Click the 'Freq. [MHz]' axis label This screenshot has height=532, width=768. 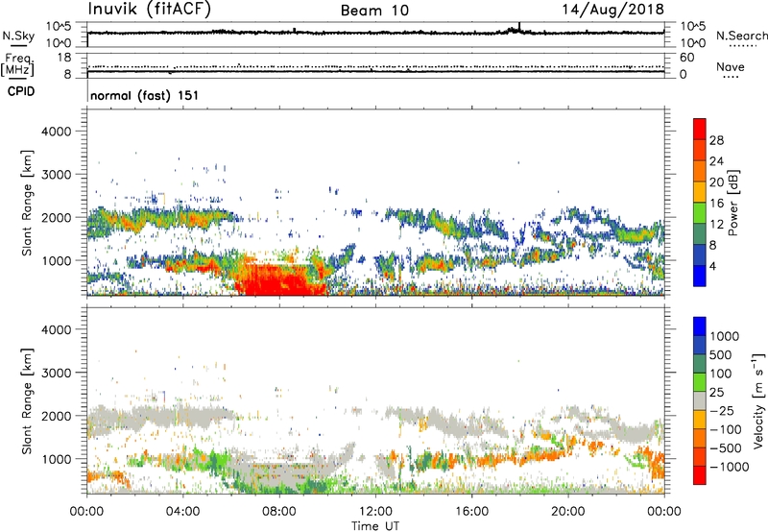tap(17, 64)
